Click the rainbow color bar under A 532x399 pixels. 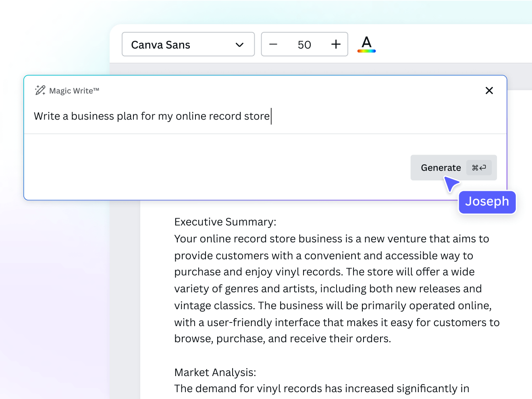[366, 51]
